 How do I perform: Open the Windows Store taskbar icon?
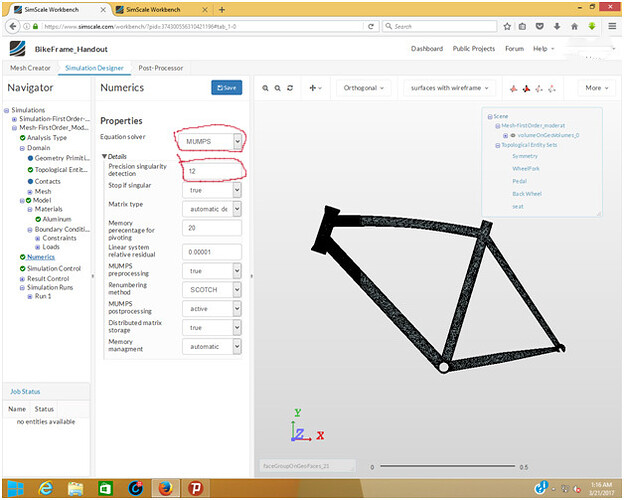(105, 488)
